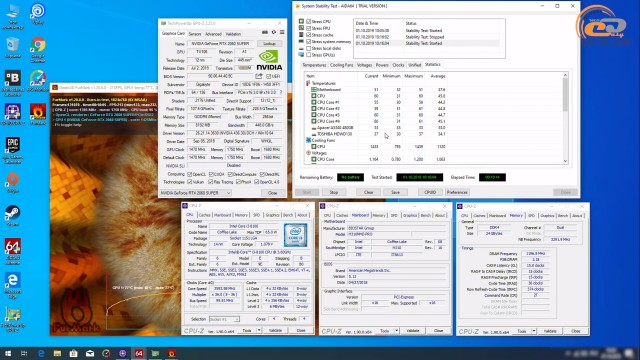640x360 pixels.
Task: Click the BIOS share/export icon in GPU-Z
Action: pyautogui.click(x=259, y=76)
